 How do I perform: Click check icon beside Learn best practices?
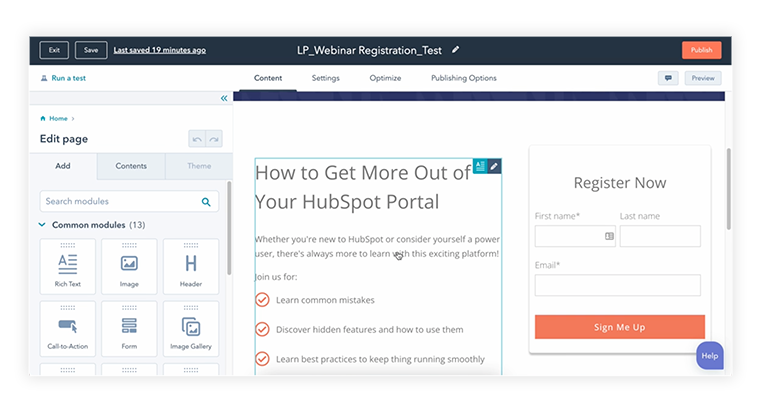click(x=262, y=359)
